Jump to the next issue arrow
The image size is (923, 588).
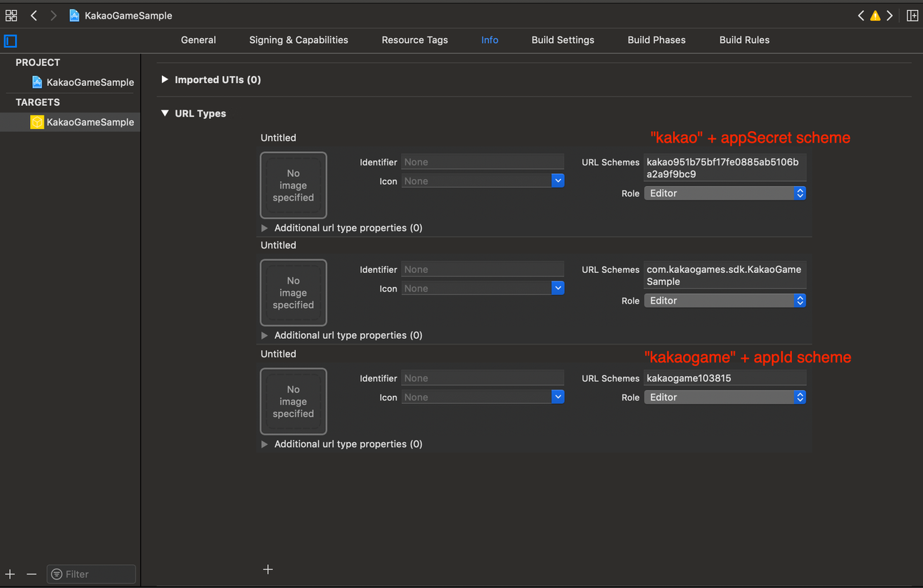890,16
